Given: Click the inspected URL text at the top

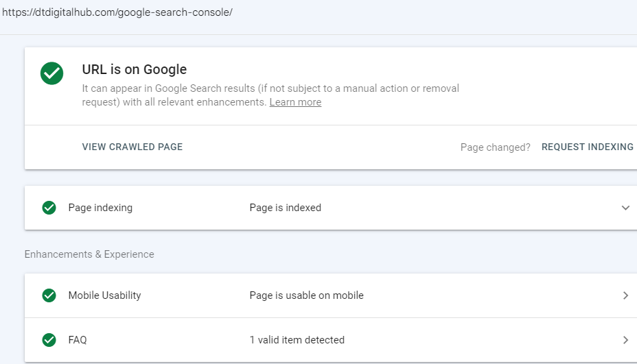Looking at the screenshot, I should coord(117,12).
